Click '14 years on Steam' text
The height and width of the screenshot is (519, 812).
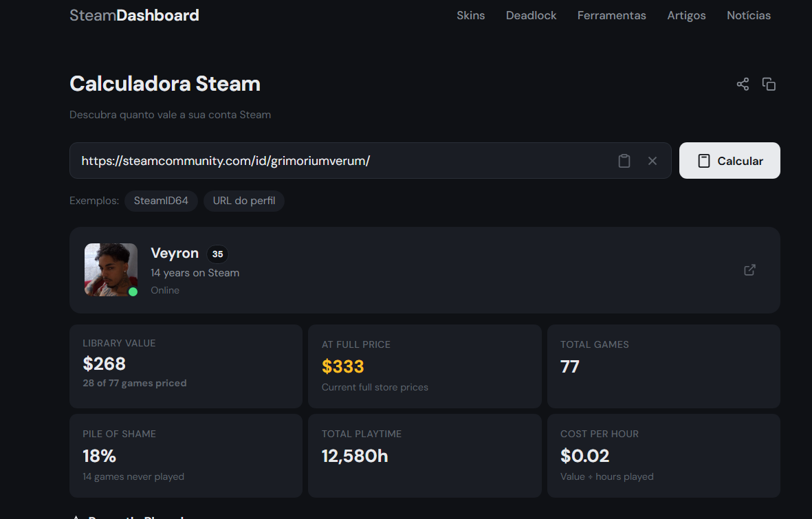pos(195,273)
